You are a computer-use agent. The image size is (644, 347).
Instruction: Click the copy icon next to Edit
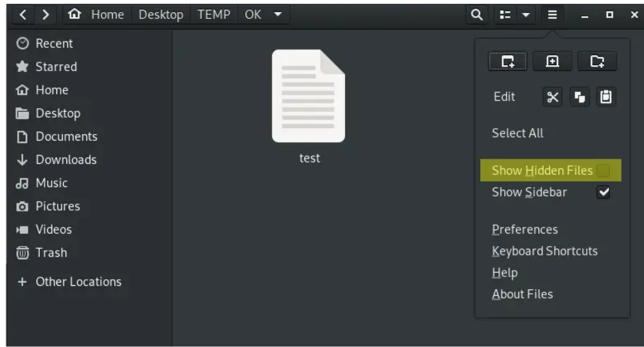point(579,97)
